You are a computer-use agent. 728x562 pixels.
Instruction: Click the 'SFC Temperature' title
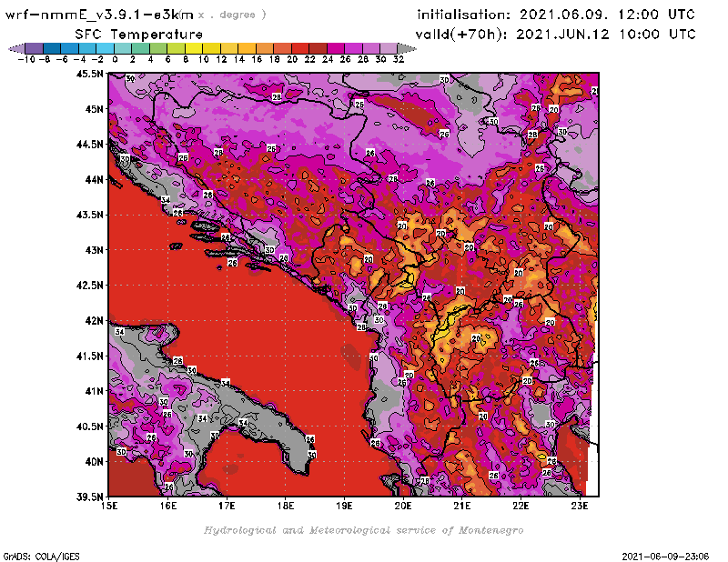pyautogui.click(x=139, y=35)
